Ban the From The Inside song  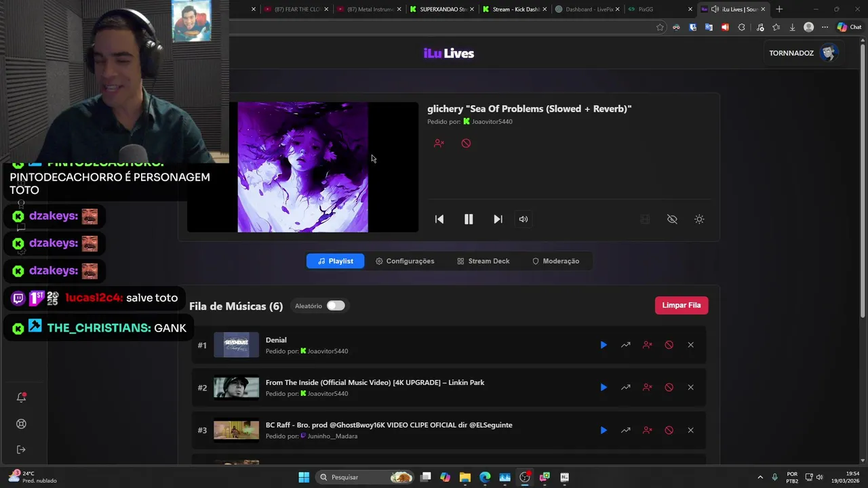pyautogui.click(x=669, y=388)
